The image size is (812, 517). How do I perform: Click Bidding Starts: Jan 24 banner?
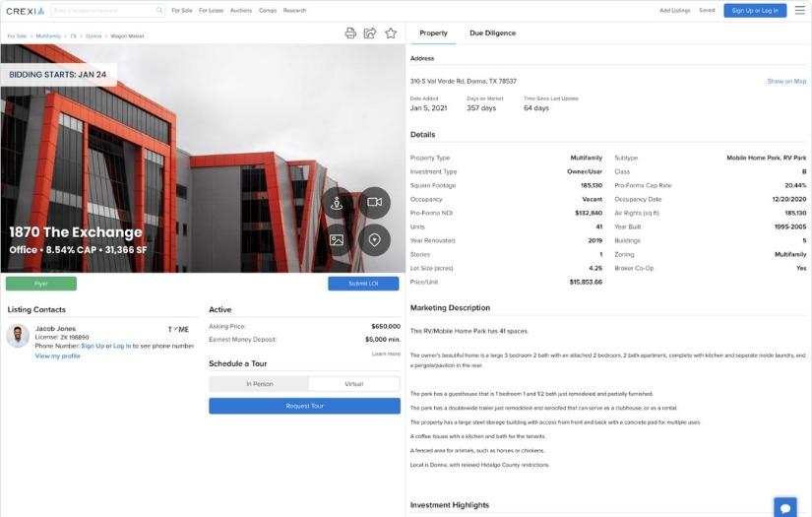click(58, 75)
